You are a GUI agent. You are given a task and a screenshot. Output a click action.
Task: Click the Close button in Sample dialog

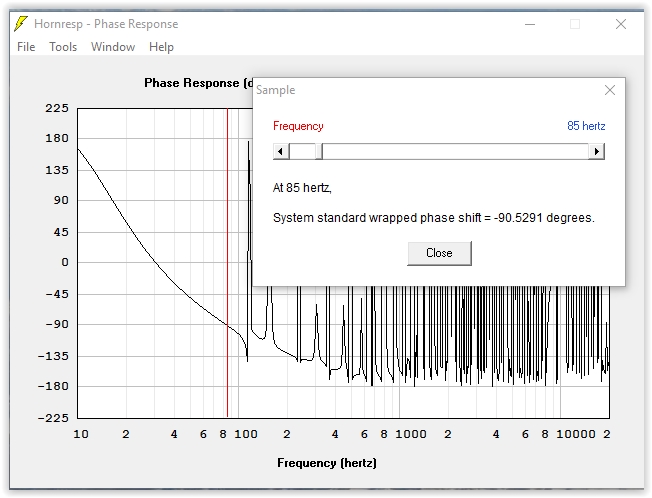click(x=439, y=253)
